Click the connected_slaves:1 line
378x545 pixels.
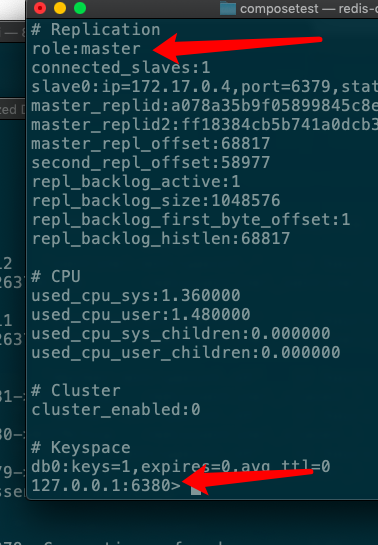click(121, 68)
